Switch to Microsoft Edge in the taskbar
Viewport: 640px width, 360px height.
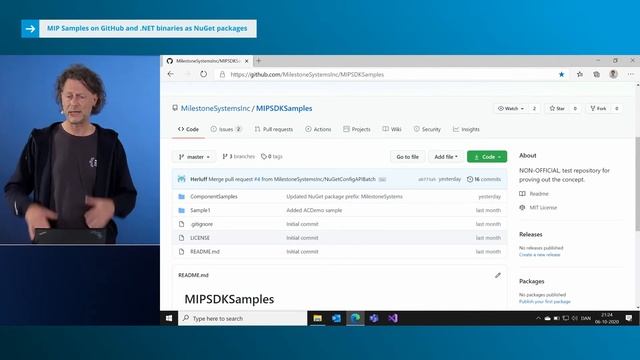point(356,318)
